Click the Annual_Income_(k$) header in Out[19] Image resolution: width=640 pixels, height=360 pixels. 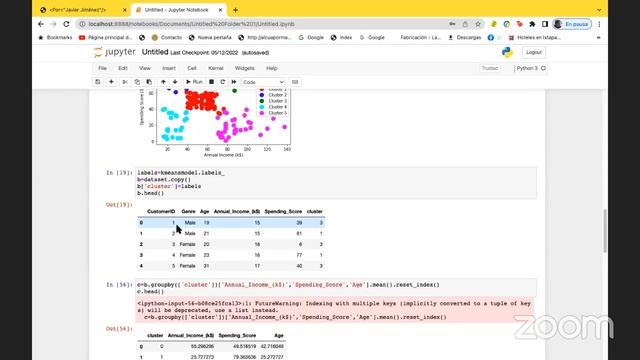tap(237, 211)
